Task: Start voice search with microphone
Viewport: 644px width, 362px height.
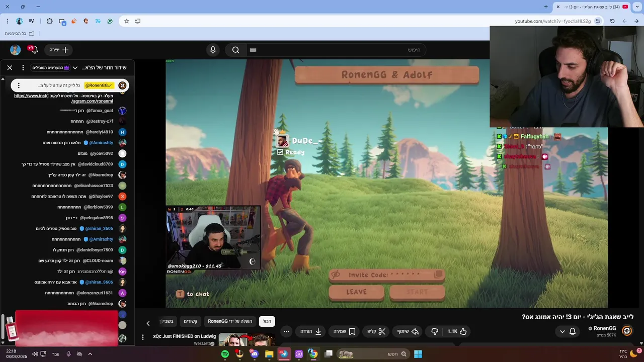Action: 213,50
